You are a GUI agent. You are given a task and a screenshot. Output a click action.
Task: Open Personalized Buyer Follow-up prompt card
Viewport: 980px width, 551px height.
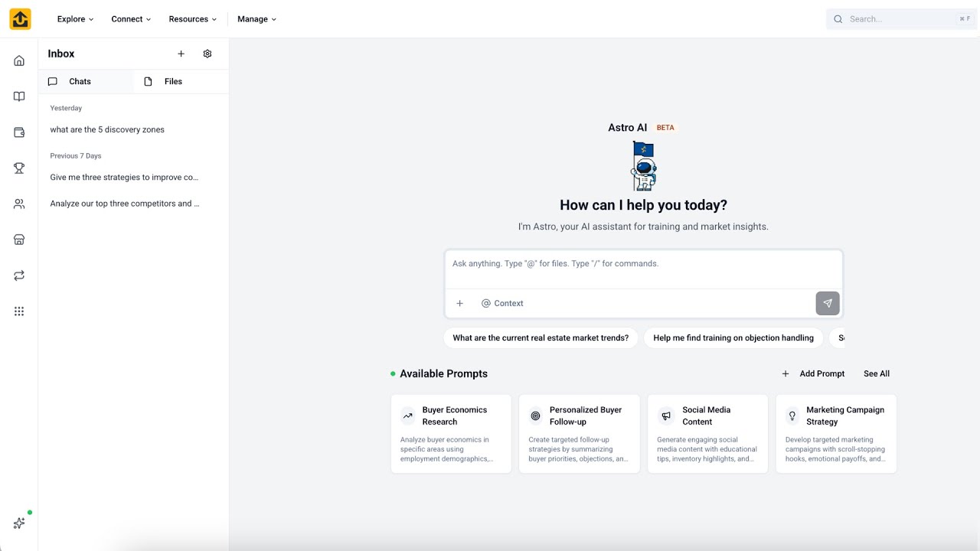click(579, 434)
